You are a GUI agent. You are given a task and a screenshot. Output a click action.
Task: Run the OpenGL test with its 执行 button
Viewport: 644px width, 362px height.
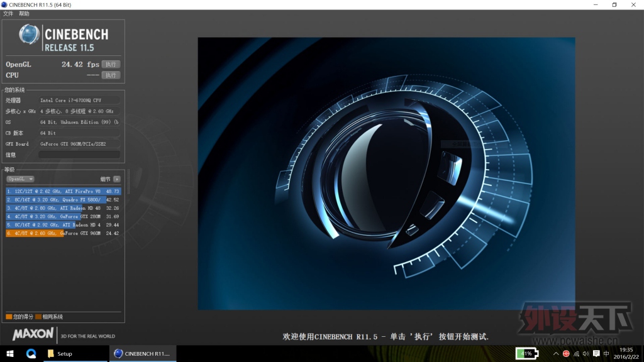111,65
